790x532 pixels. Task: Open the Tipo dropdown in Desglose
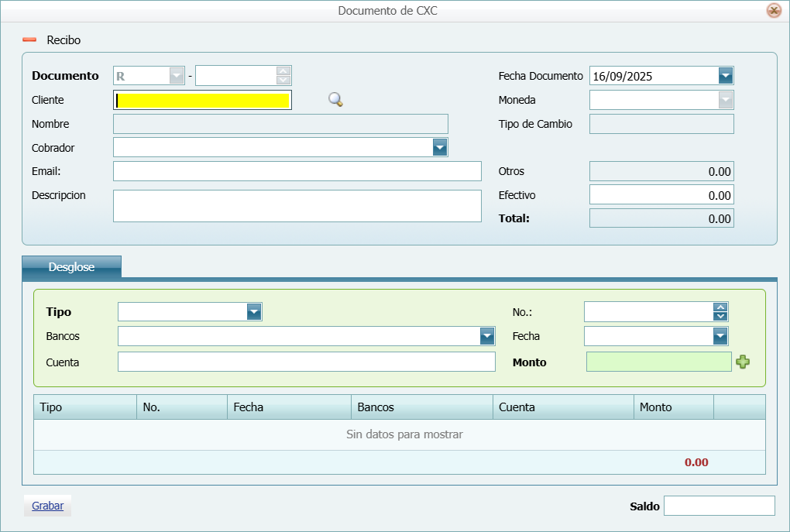point(254,311)
